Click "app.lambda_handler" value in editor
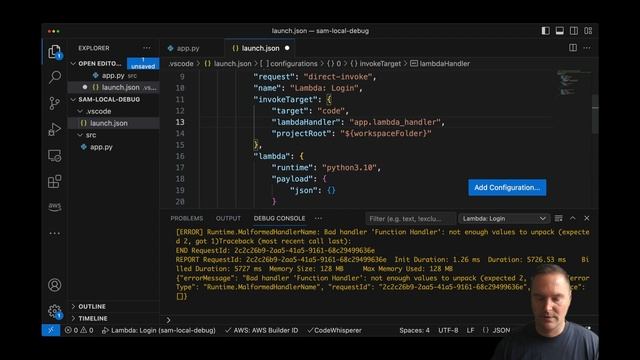640x360 pixels. (395, 122)
